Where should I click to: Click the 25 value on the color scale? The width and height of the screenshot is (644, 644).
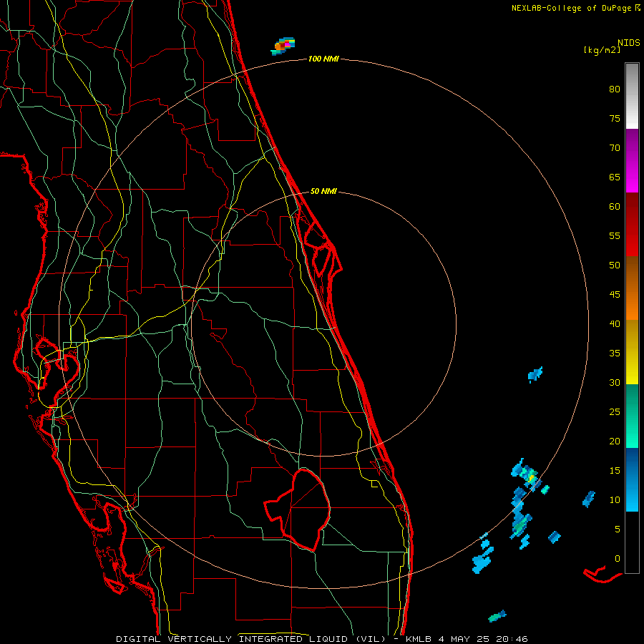(x=615, y=412)
